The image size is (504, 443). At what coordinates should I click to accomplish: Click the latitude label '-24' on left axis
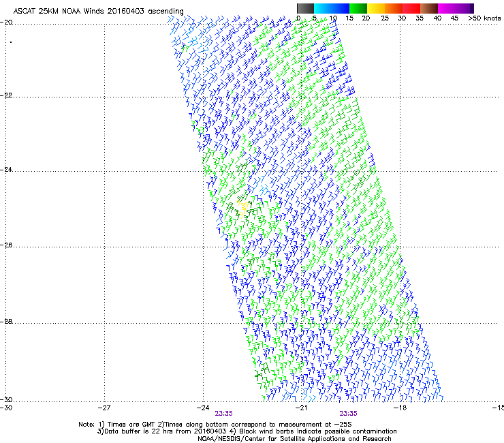point(6,170)
